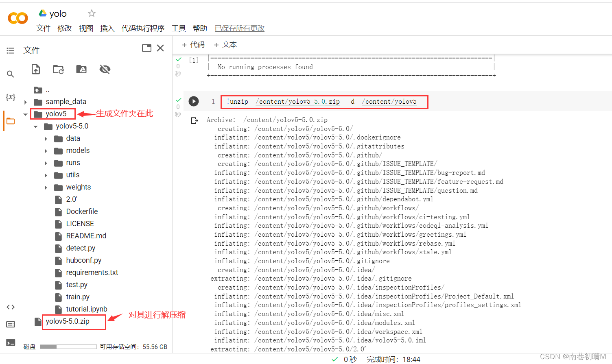Open train.py from the file tree
Viewport: 612px width, 364px height.
click(x=78, y=297)
